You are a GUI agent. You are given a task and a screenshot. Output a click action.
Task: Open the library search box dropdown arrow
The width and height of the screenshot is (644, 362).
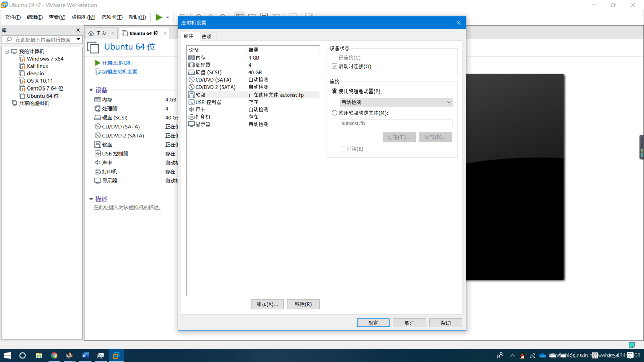(78, 39)
